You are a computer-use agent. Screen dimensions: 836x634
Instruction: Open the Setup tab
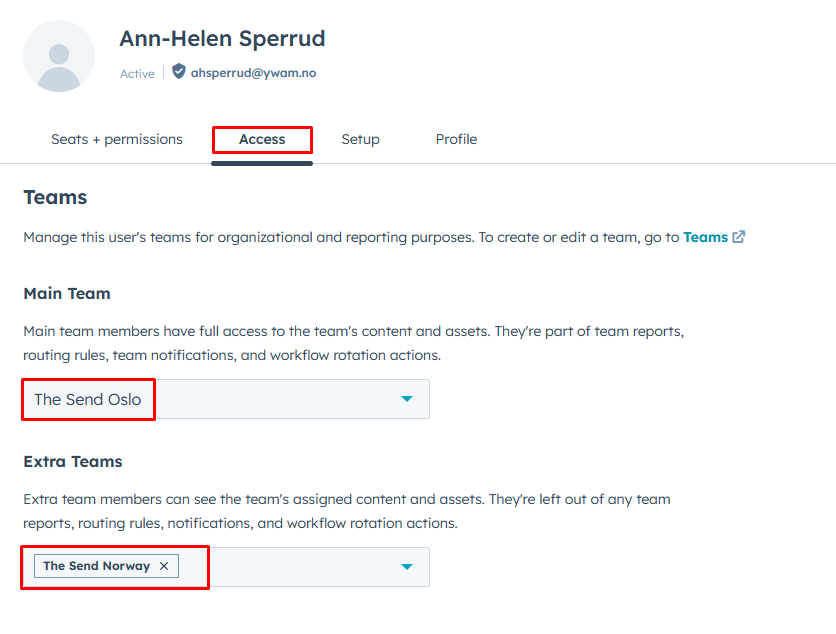click(360, 139)
